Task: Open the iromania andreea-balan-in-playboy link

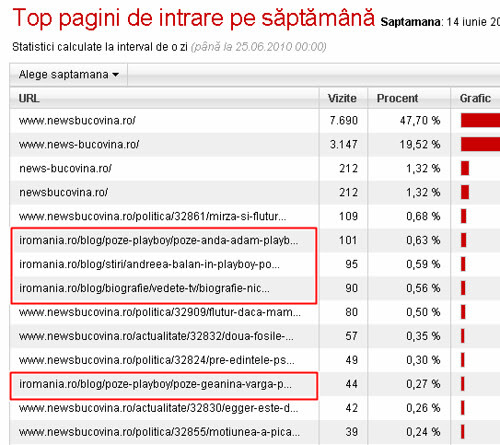Action: click(149, 264)
